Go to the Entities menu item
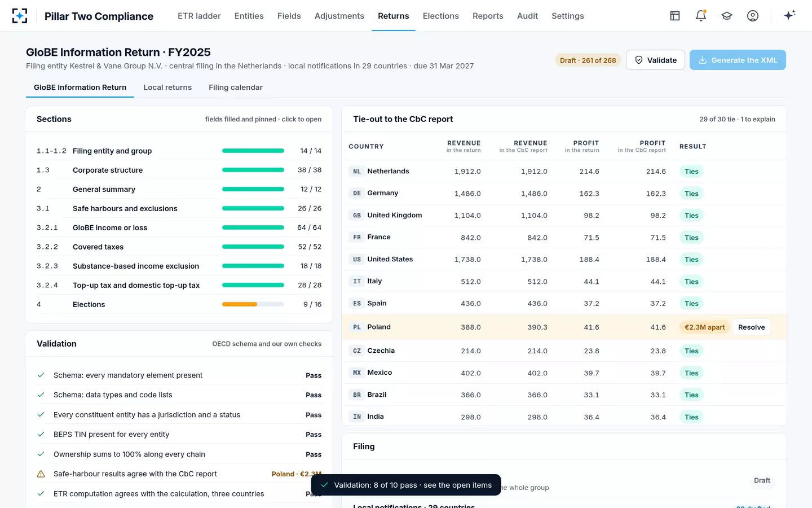Image resolution: width=812 pixels, height=508 pixels. click(x=249, y=16)
